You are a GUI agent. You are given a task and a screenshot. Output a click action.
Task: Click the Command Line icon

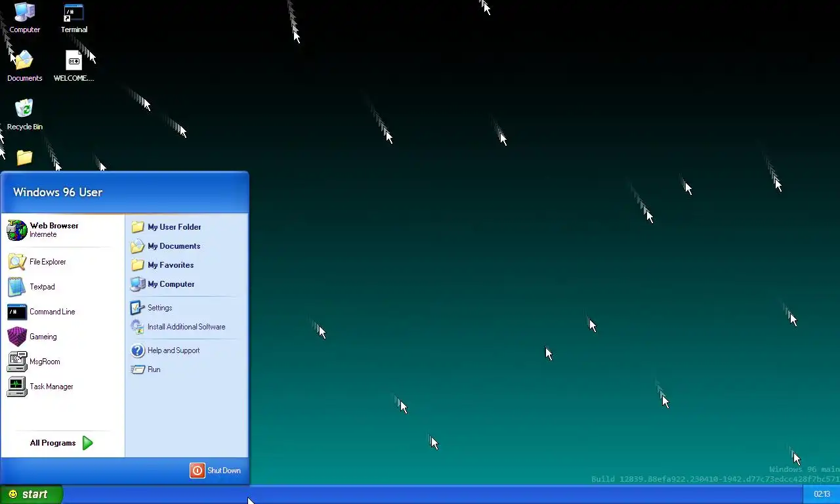(x=17, y=312)
